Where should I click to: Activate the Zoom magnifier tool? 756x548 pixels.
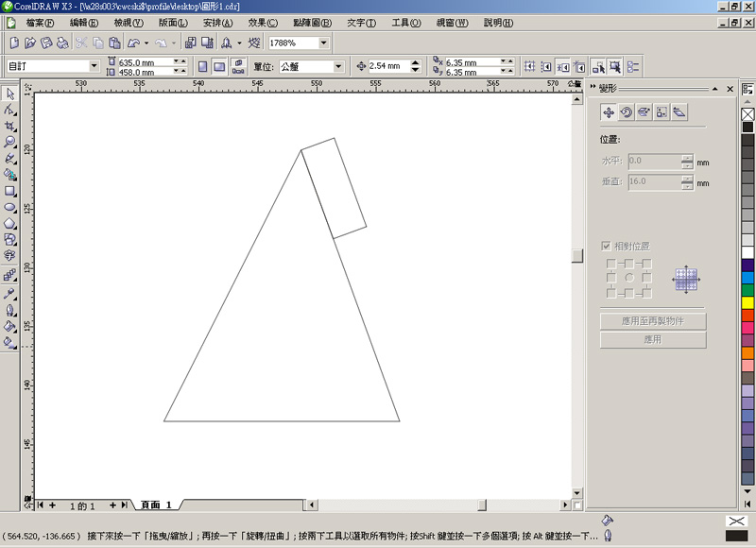click(9, 142)
